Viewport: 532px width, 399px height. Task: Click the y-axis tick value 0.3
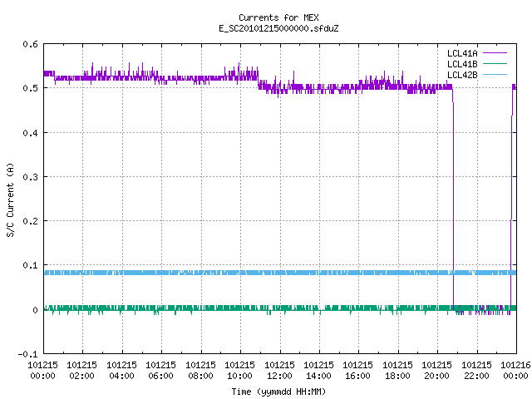[30, 177]
